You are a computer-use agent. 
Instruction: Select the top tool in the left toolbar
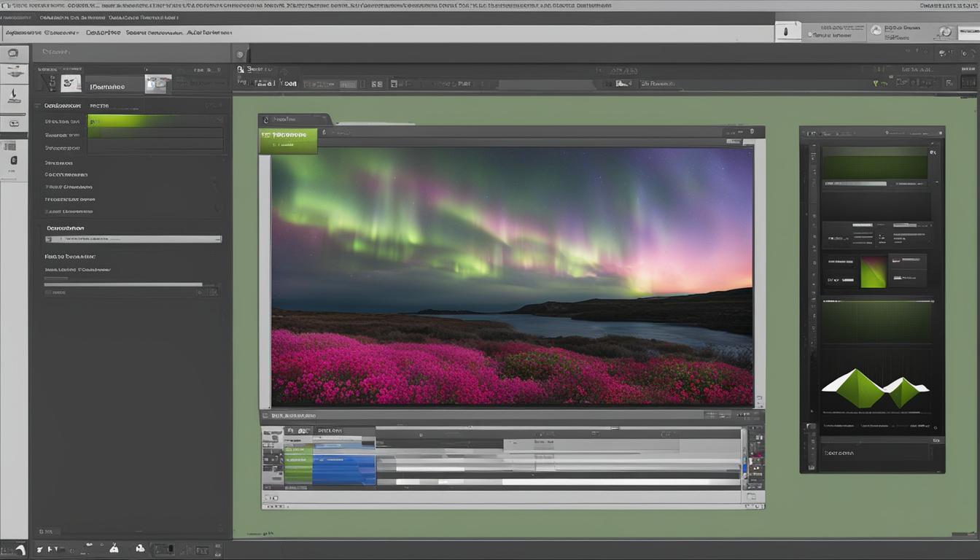click(13, 52)
